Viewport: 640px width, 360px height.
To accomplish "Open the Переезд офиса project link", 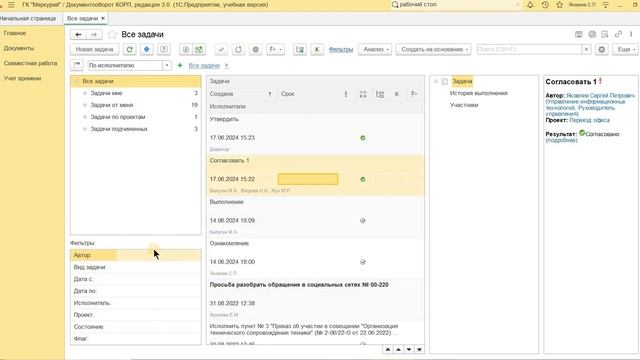I will point(589,120).
